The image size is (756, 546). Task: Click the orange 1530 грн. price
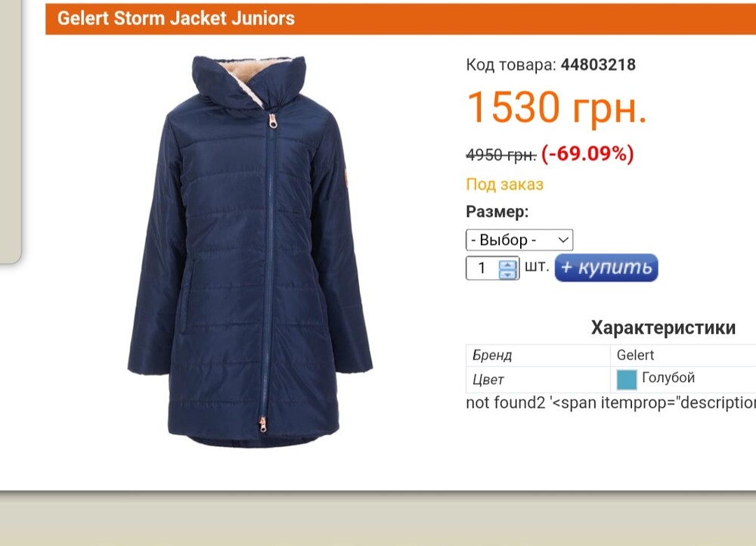(x=556, y=107)
